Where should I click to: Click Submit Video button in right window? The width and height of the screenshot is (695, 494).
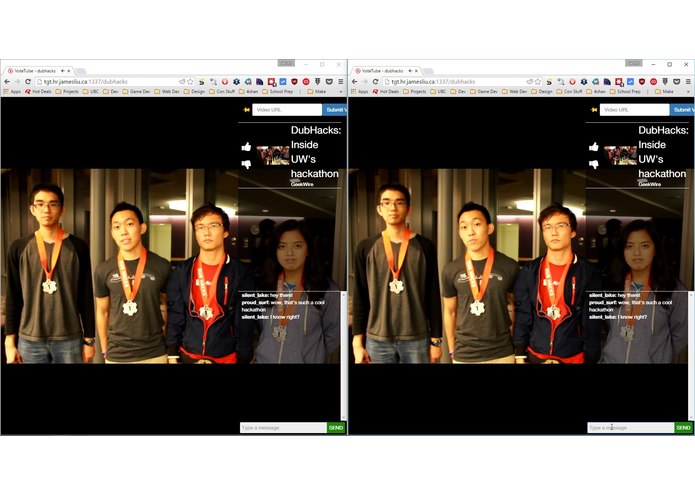click(682, 109)
